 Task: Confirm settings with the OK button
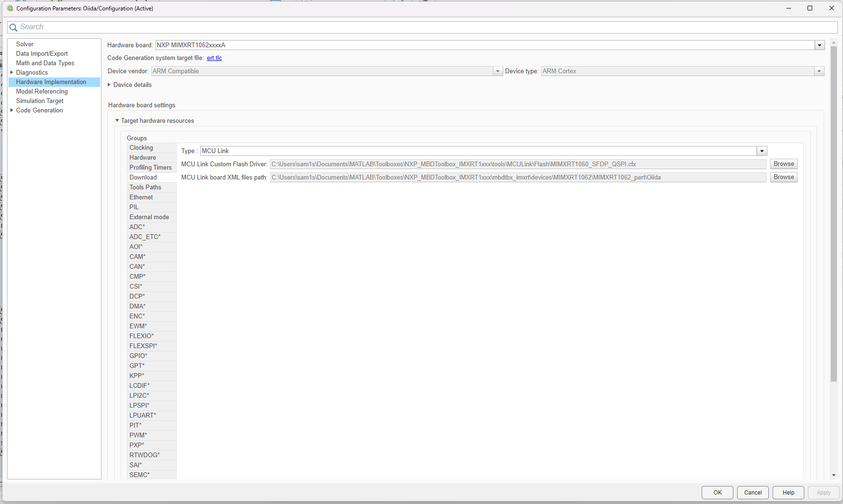(717, 492)
